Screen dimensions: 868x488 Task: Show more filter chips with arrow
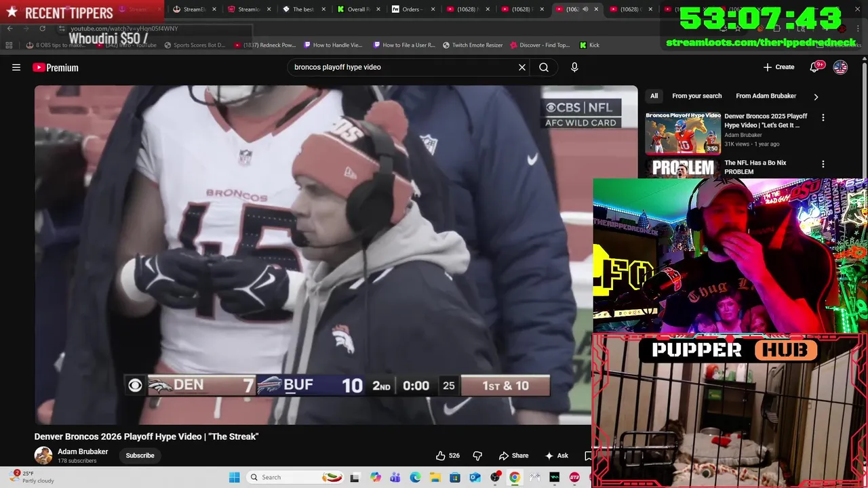(x=816, y=97)
